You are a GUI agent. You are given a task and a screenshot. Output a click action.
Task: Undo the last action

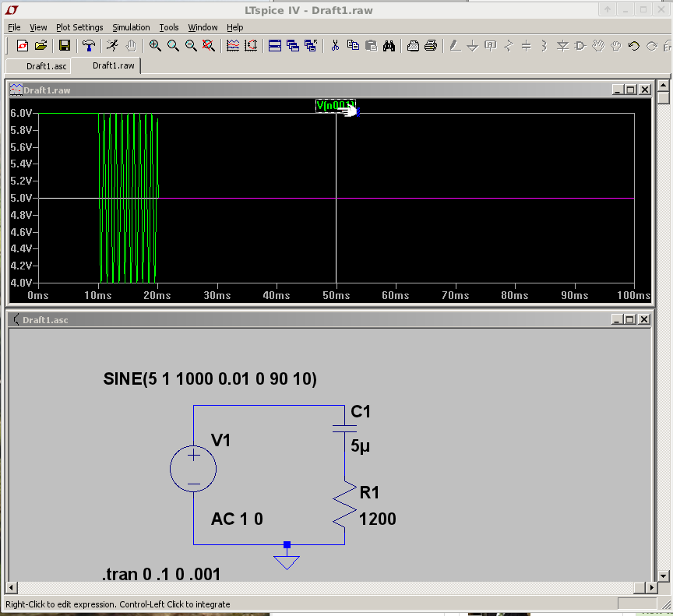coord(633,46)
